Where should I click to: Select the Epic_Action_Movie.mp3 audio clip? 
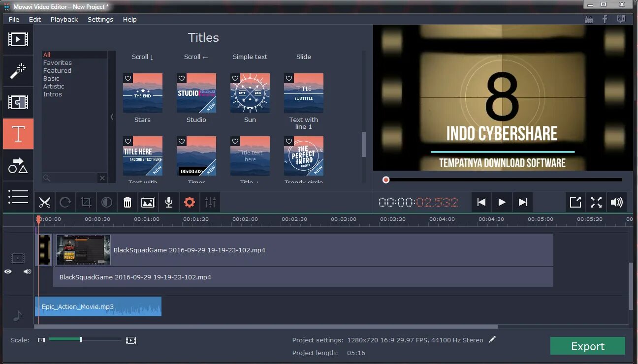pyautogui.click(x=98, y=306)
